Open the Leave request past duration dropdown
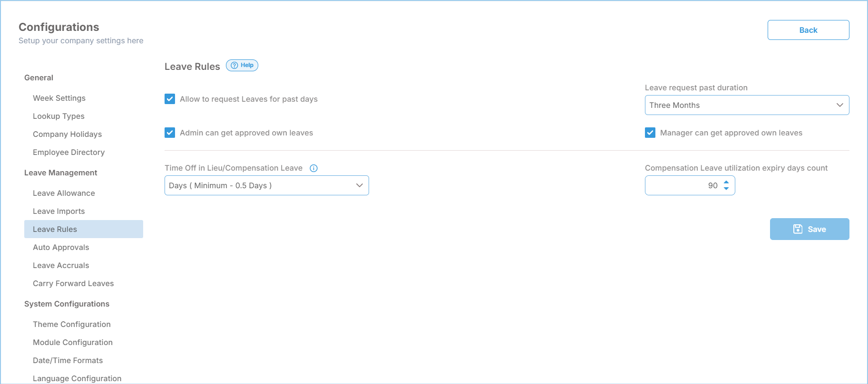Screen dimensions: 868x384 (747, 105)
